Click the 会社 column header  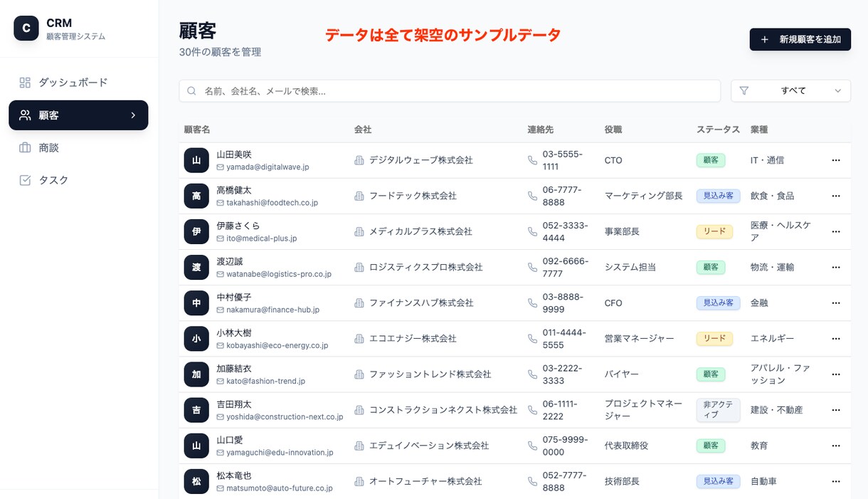tap(363, 130)
